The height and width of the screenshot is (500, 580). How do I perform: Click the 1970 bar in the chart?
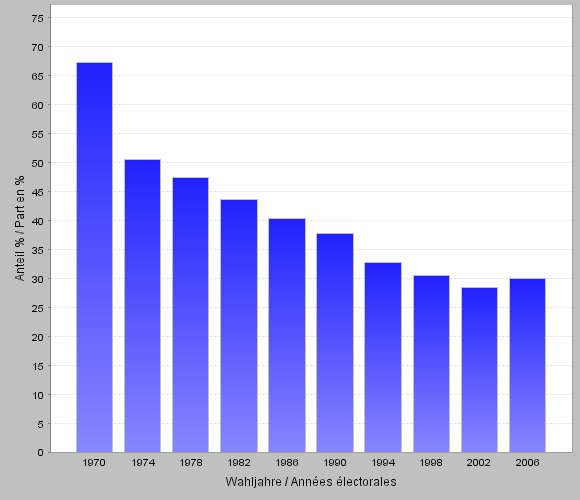[94, 257]
